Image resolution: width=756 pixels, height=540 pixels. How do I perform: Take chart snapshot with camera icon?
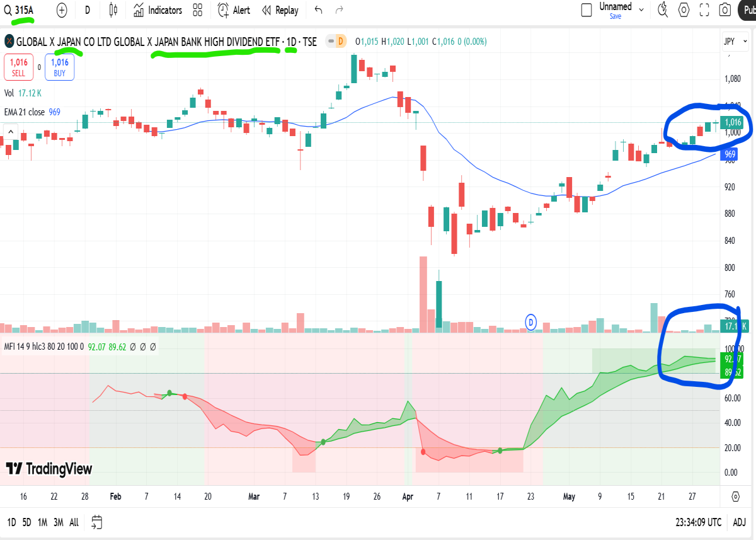pos(725,9)
